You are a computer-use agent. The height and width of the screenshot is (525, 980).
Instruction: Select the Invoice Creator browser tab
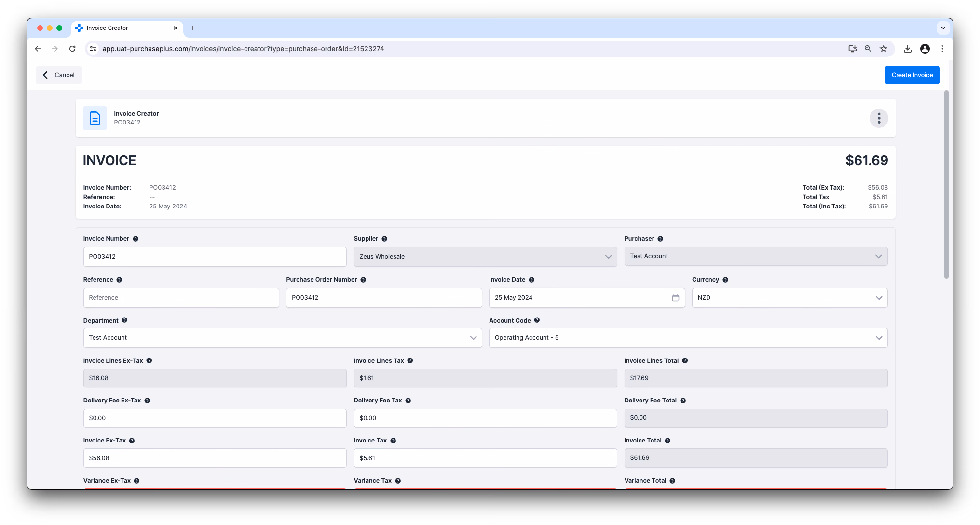127,28
